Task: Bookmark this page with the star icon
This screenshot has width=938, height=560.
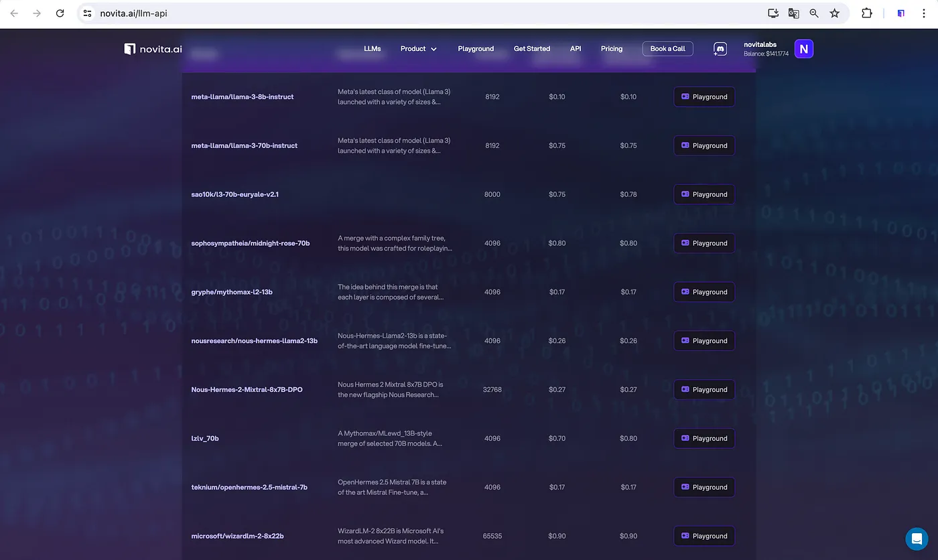Action: (x=835, y=13)
